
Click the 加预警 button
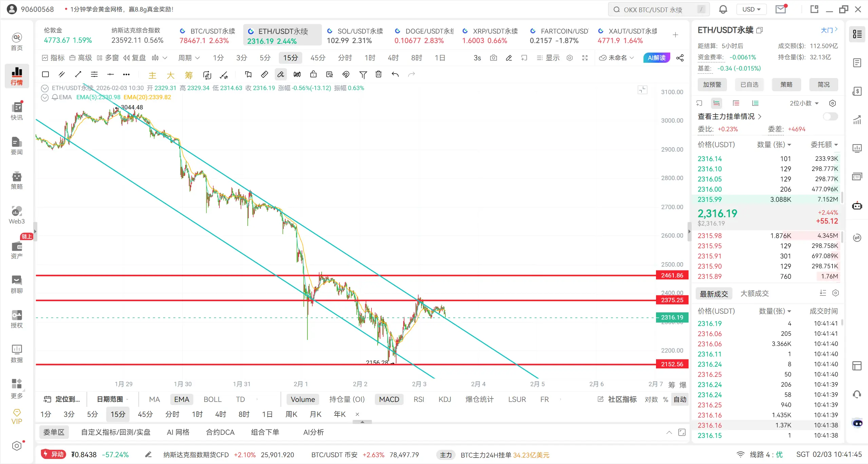coord(712,84)
